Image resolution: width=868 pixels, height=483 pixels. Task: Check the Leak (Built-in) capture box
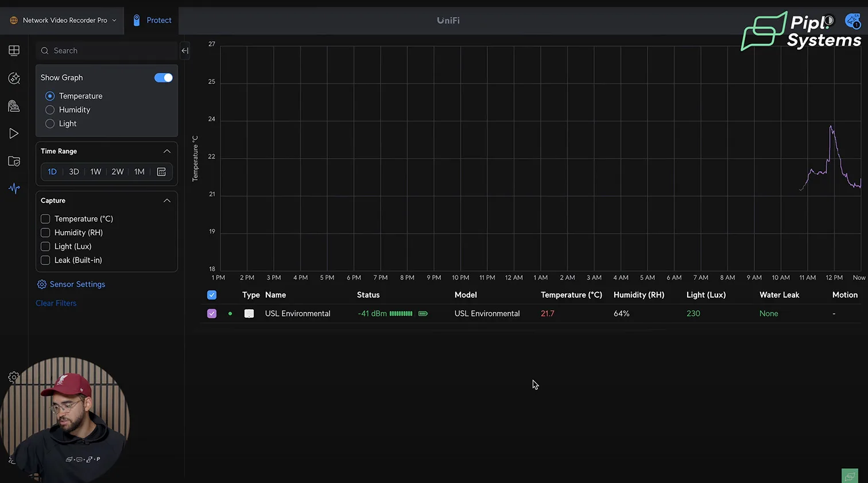(45, 260)
